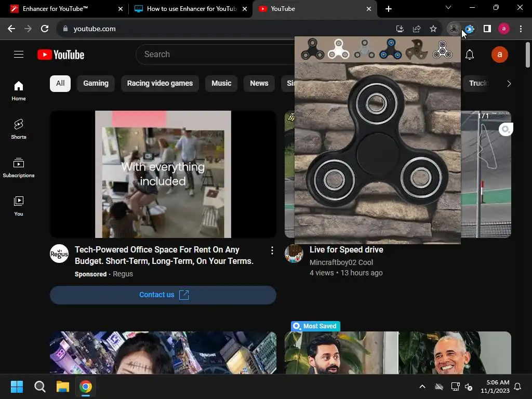Click the Most Saved badge
Viewport: 532px width, 399px height.
315,326
